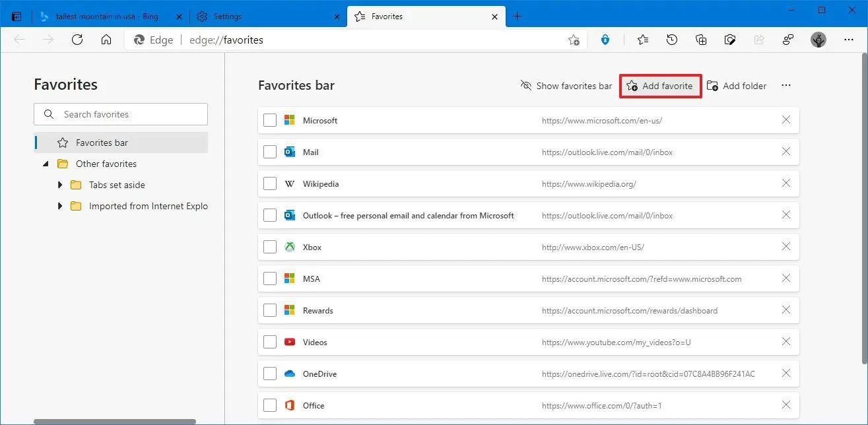Click the Xbox logo icon

point(289,247)
